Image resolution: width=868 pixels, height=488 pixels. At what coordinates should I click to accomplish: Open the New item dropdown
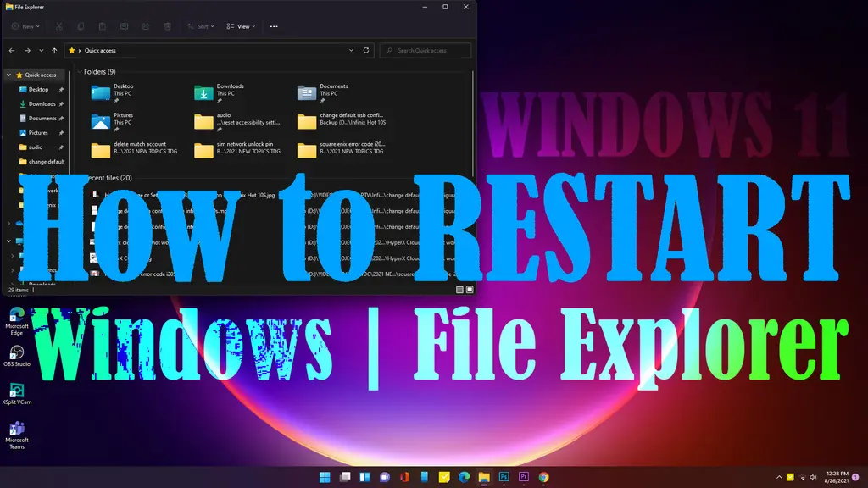click(x=25, y=26)
